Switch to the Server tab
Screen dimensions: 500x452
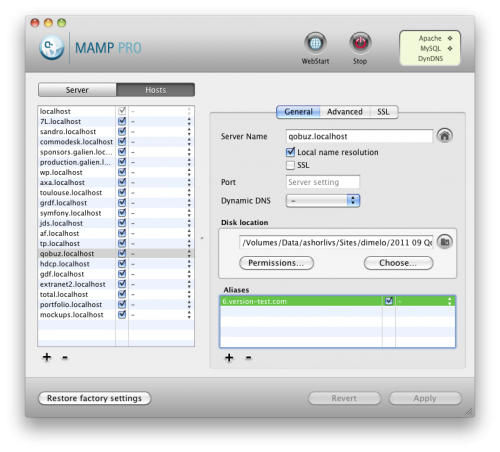coord(77,90)
